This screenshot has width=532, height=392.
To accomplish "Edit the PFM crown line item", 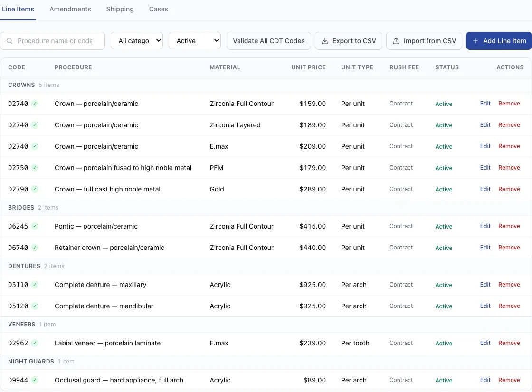I will [485, 168].
